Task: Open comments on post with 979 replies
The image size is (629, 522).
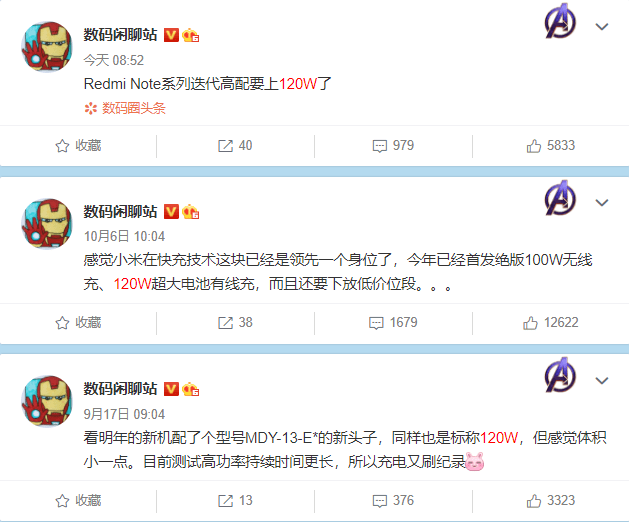Action: 393,146
